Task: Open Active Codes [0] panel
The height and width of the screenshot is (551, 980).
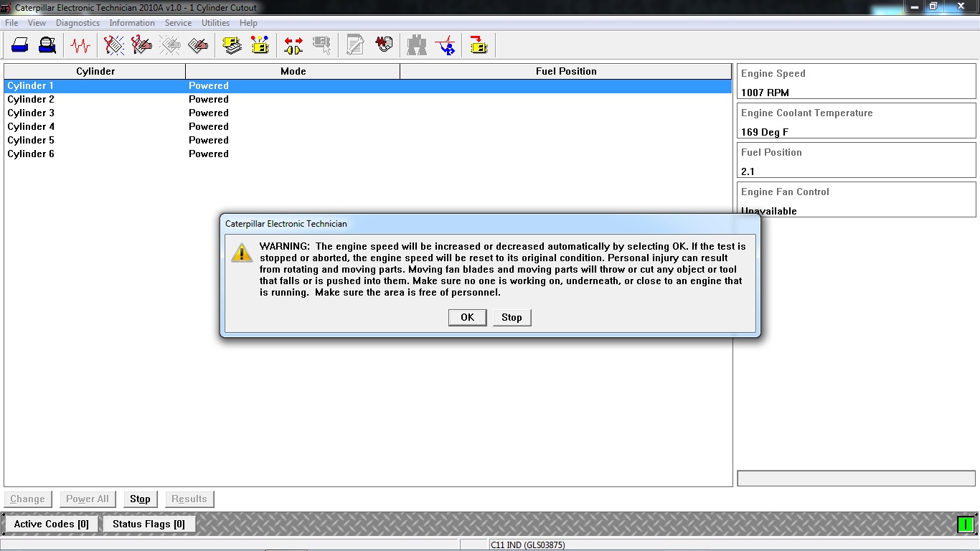Action: pos(52,524)
